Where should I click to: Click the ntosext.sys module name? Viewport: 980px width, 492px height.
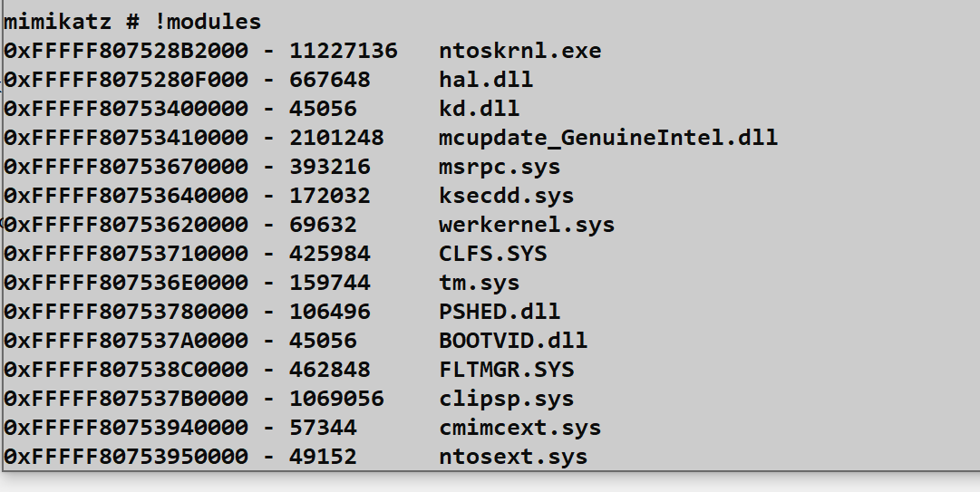(x=513, y=457)
